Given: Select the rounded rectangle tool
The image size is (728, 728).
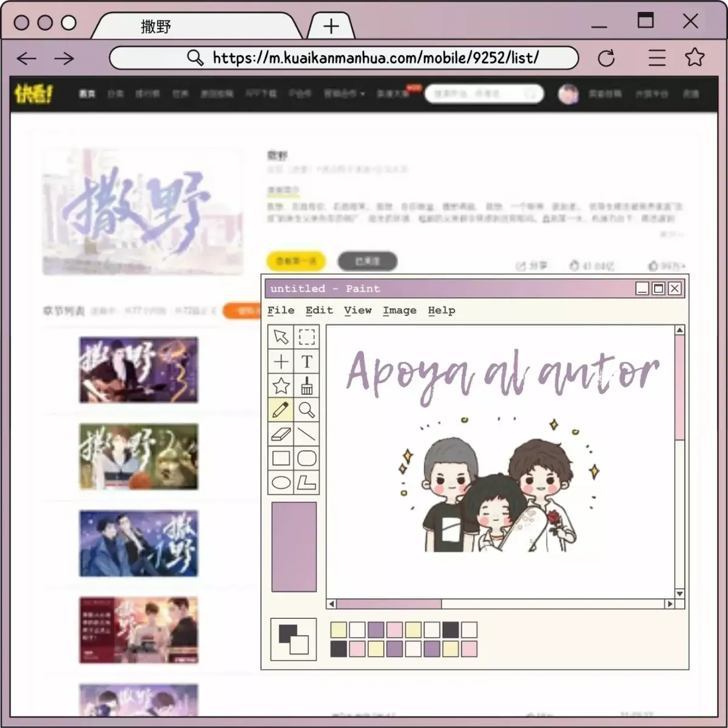Looking at the screenshot, I should [307, 459].
